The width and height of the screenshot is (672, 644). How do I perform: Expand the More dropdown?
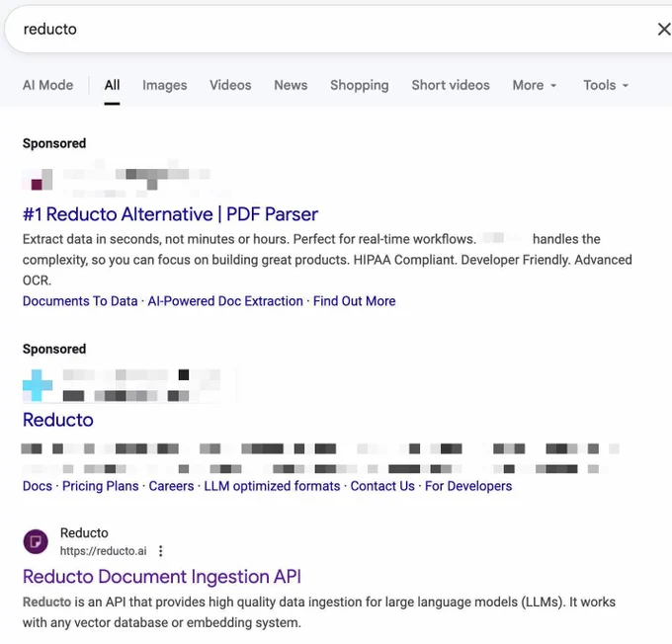click(x=535, y=85)
